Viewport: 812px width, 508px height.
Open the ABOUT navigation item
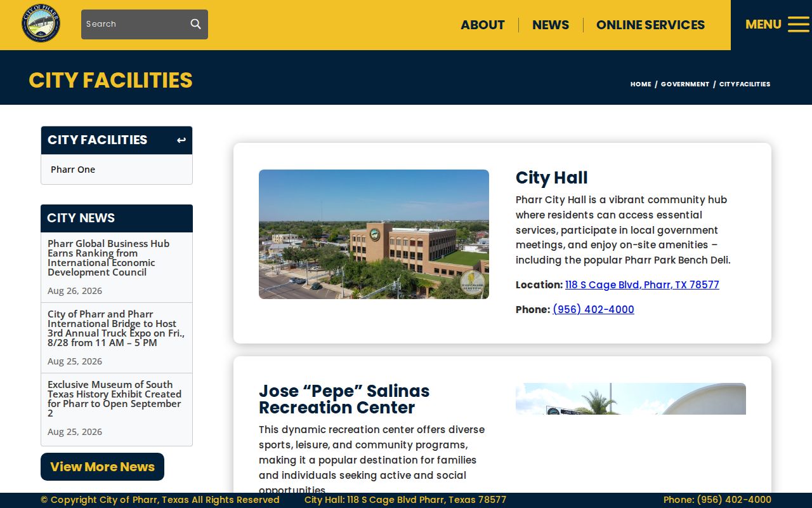pos(483,25)
